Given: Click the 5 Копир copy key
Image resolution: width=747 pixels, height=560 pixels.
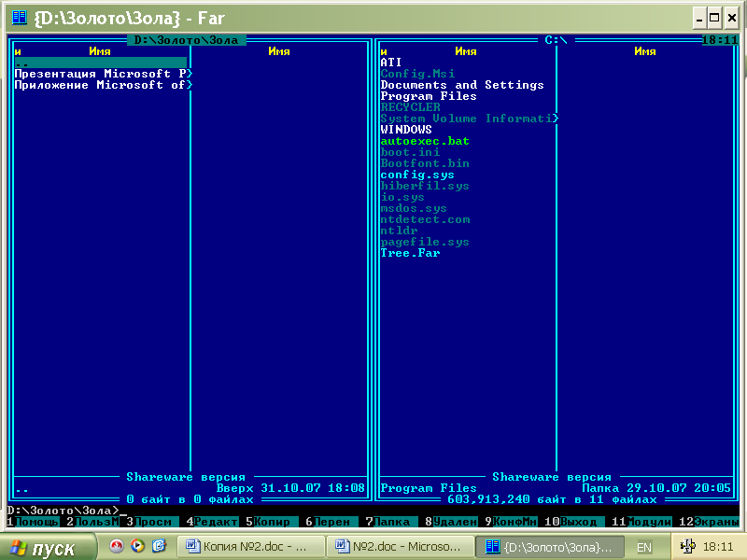Looking at the screenshot, I should pos(272,522).
